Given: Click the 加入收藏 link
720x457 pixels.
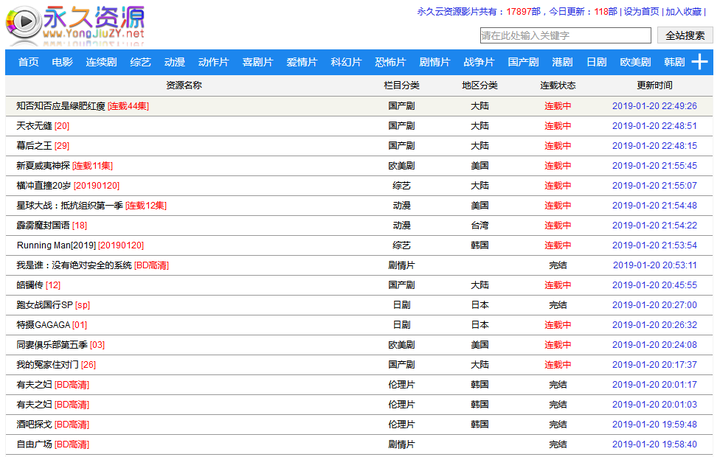Looking at the screenshot, I should 684,12.
